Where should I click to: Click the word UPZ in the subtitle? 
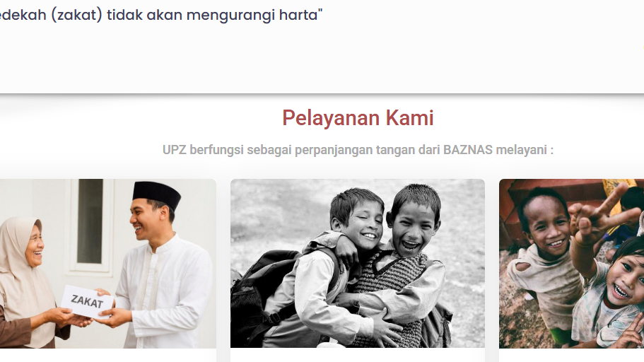point(174,150)
